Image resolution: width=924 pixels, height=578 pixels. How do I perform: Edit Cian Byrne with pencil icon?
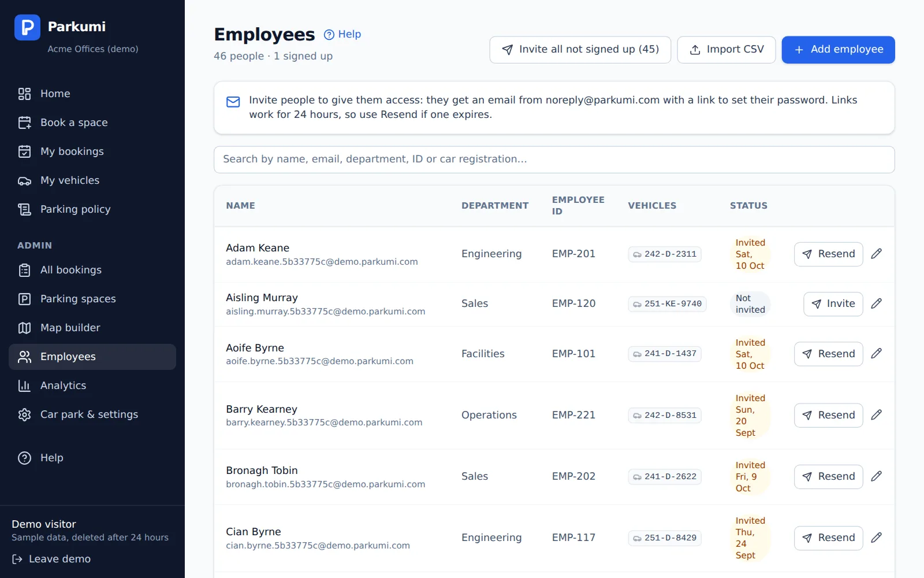pyautogui.click(x=876, y=537)
